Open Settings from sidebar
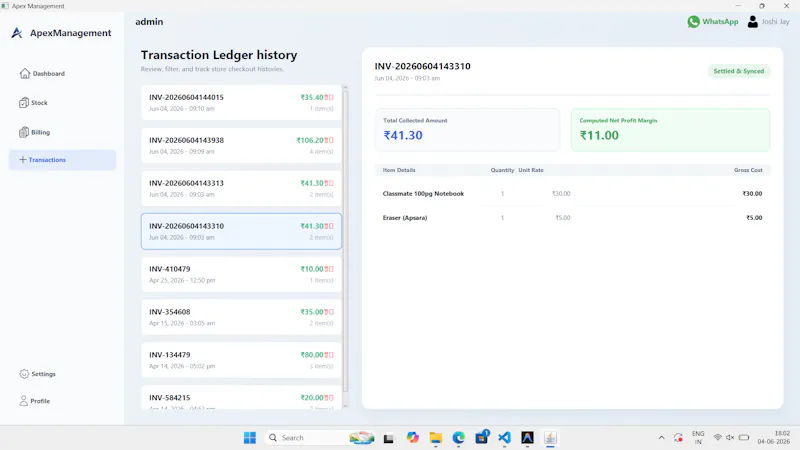 point(37,374)
